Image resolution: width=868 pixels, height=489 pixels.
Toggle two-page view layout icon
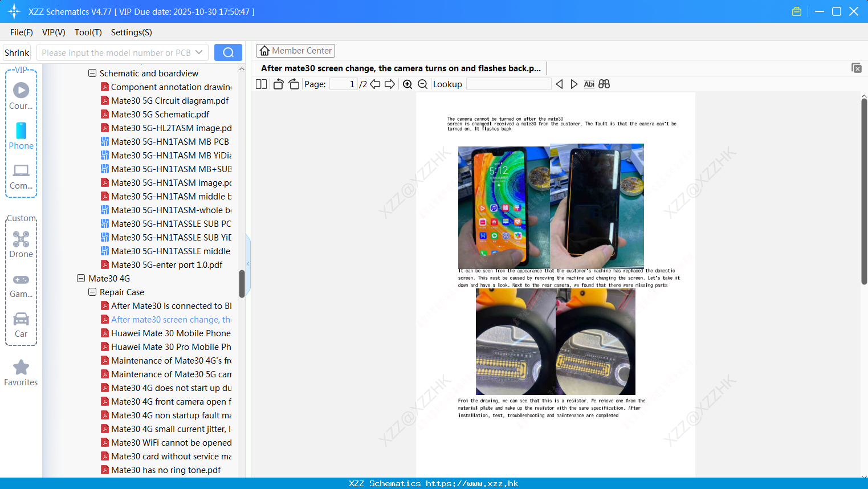tap(261, 84)
